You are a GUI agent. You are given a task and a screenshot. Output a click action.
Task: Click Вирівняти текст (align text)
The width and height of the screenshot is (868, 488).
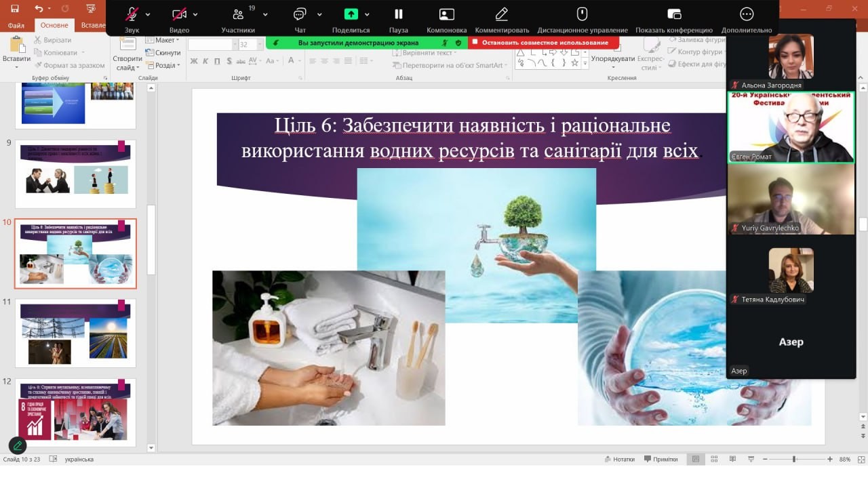point(425,53)
